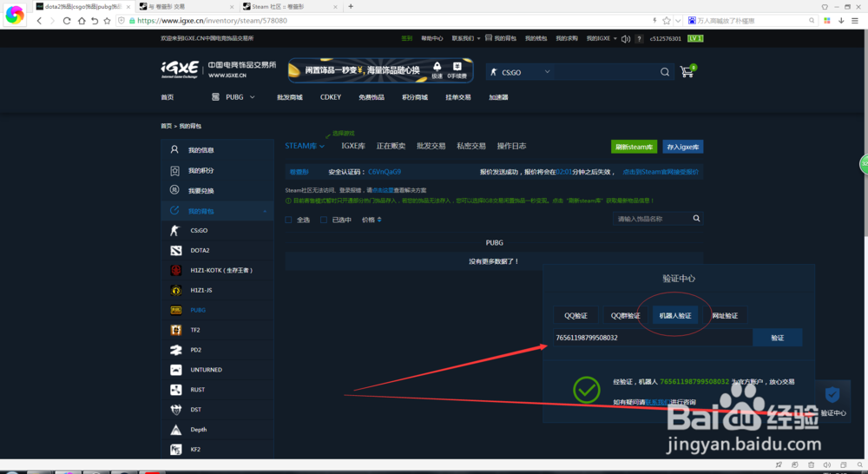Switch to the 正在贩卖 tab

coord(391,146)
